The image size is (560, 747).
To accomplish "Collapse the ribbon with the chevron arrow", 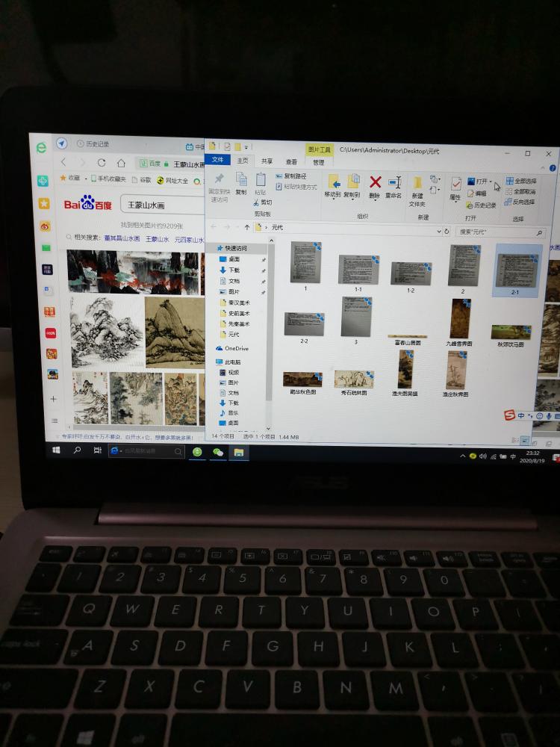I will tap(542, 167).
